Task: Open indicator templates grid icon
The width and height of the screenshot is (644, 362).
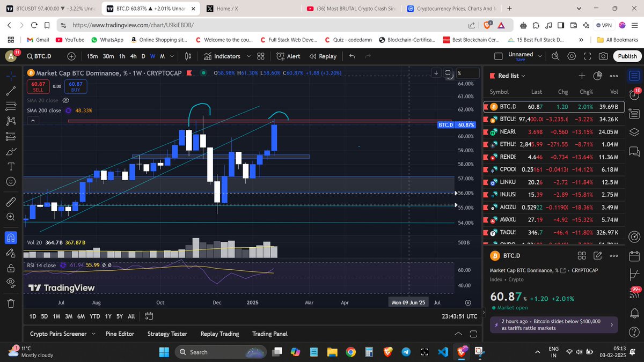Action: 261,56
